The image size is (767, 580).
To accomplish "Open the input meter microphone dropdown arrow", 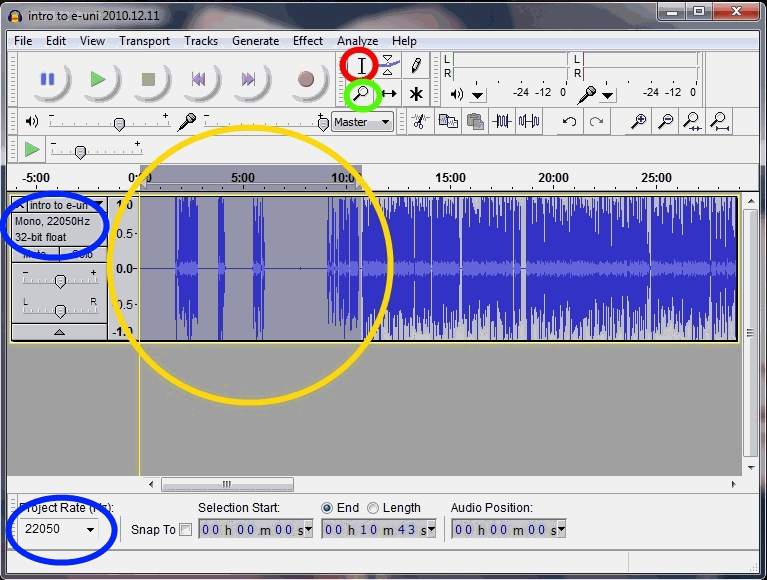I will pos(607,96).
